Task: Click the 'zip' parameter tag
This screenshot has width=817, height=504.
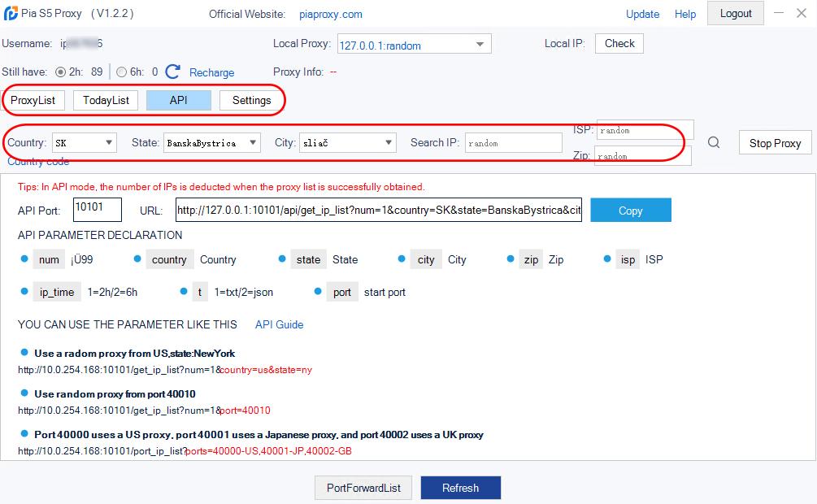Action: coord(531,259)
